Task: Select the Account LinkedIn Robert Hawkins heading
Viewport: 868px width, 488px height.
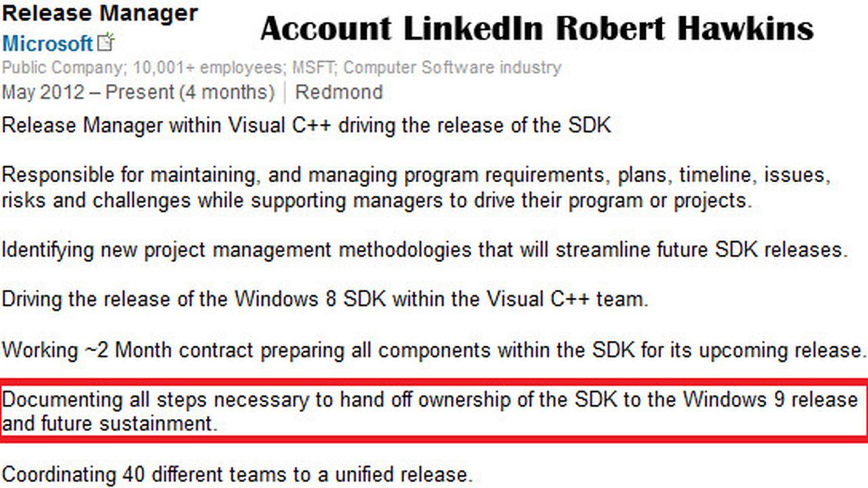Action: tap(536, 28)
